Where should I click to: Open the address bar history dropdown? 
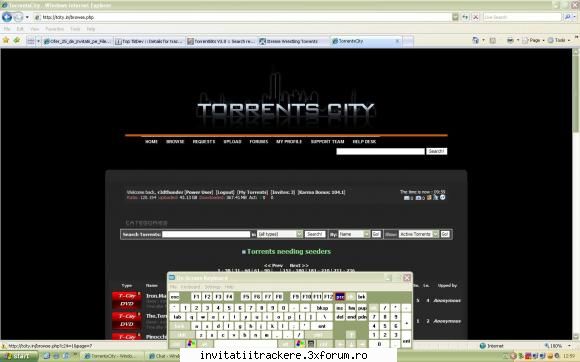(x=455, y=17)
